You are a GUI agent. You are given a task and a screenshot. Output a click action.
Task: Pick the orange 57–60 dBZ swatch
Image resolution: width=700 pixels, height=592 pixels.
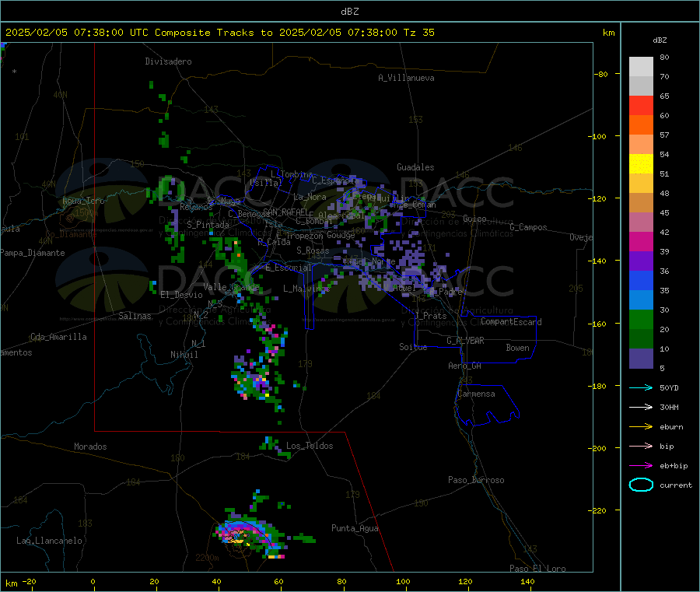click(641, 125)
